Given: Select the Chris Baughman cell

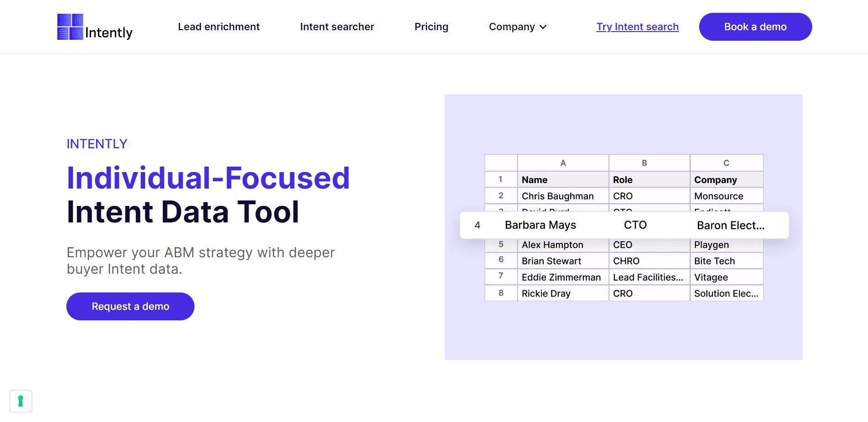Looking at the screenshot, I should coord(563,196).
